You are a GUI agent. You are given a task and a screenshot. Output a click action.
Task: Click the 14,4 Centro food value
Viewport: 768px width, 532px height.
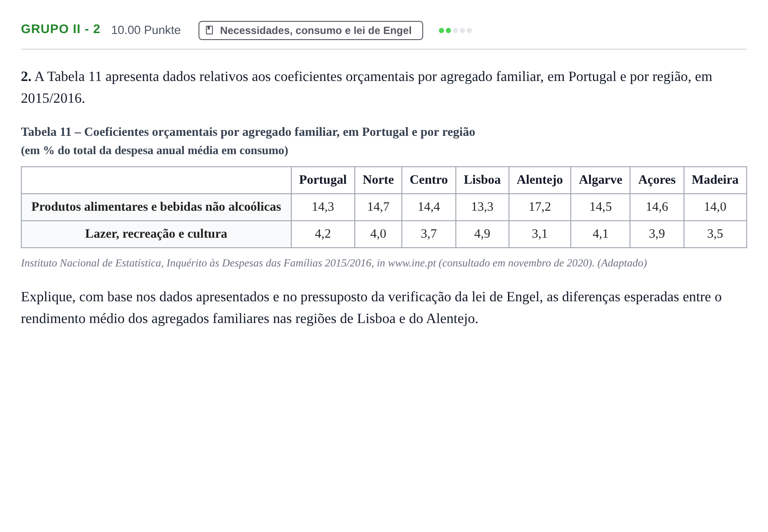pos(429,207)
